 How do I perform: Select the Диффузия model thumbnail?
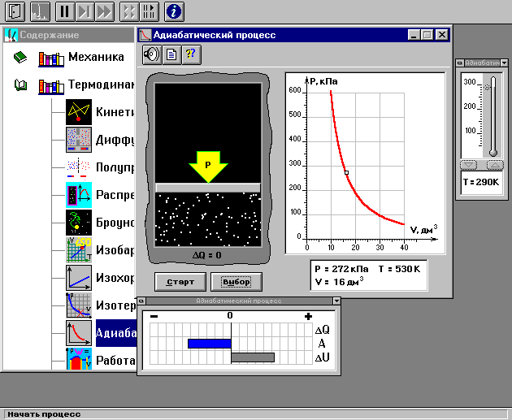point(78,140)
